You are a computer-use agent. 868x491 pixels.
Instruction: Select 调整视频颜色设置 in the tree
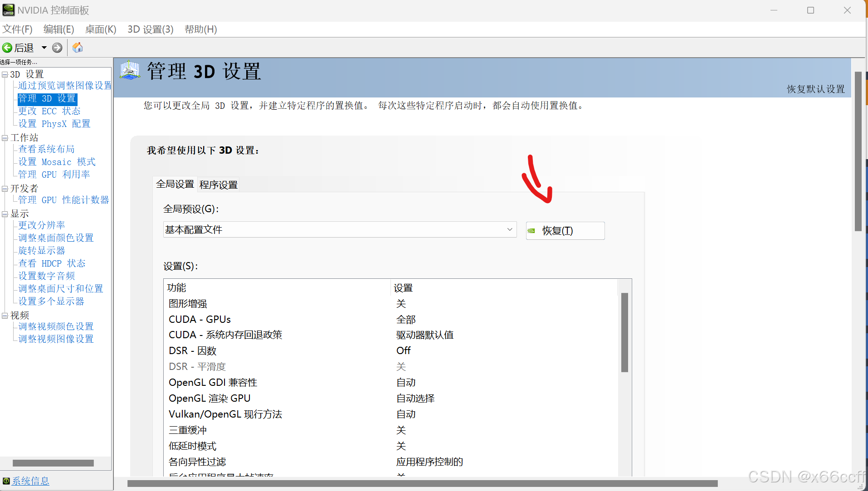(x=56, y=326)
